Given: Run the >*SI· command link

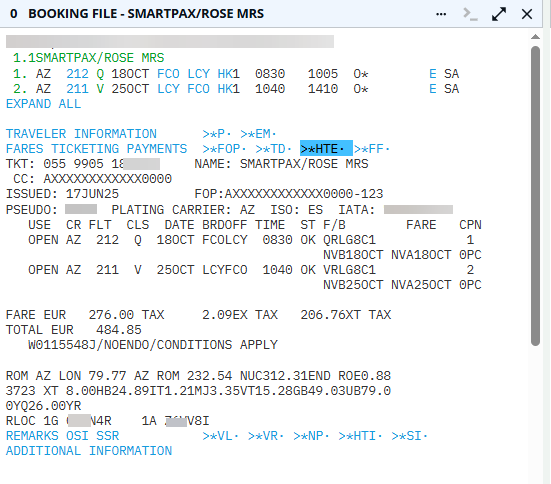Looking at the screenshot, I should 409,436.
